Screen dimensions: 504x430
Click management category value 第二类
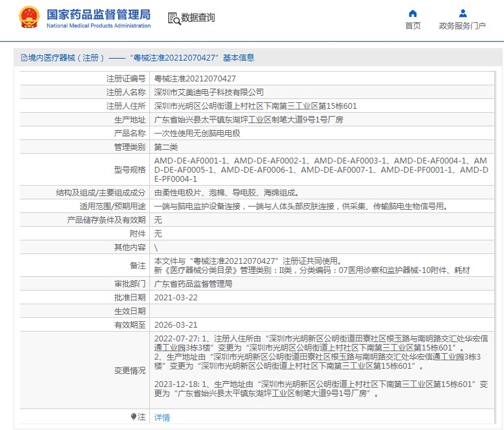[x=166, y=147]
